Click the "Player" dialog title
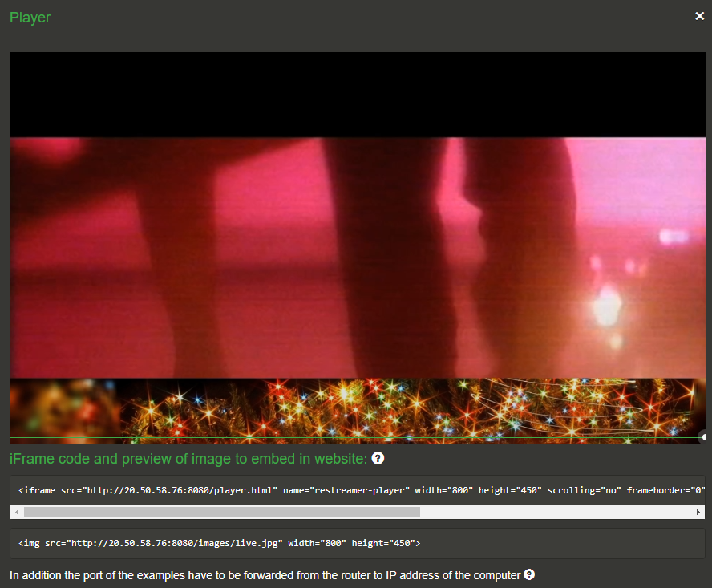Image resolution: width=712 pixels, height=588 pixels. pyautogui.click(x=30, y=17)
